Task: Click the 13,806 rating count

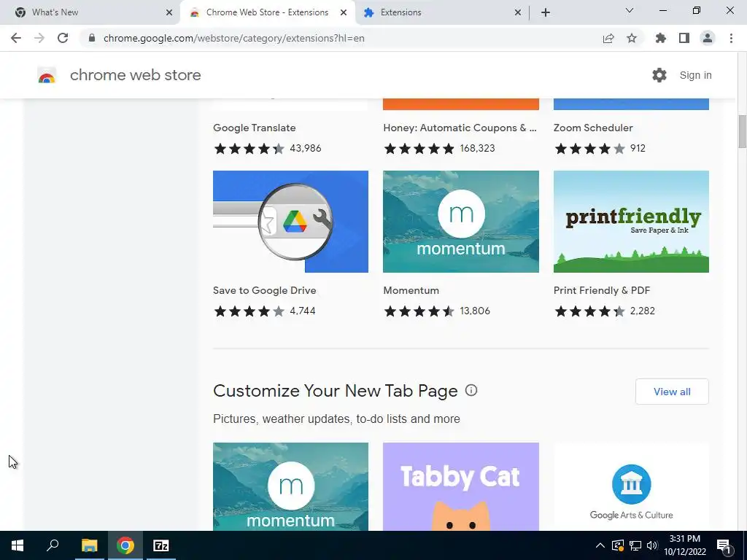Action: click(475, 311)
